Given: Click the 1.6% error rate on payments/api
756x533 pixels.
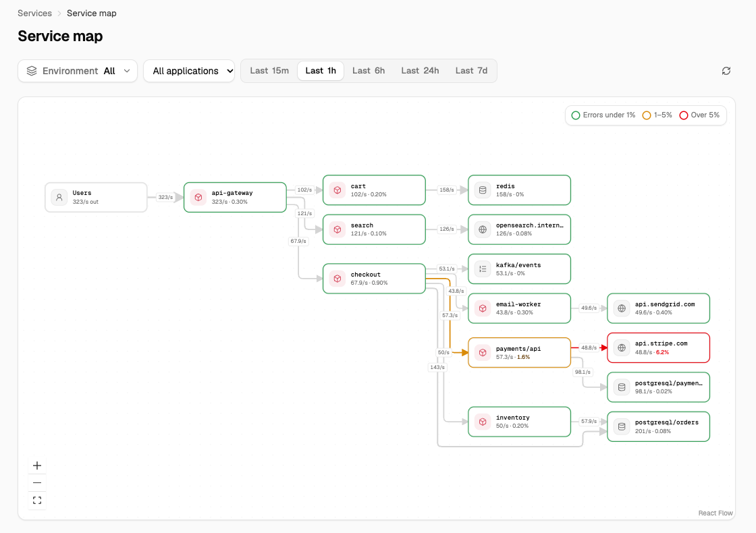Looking at the screenshot, I should click(x=523, y=357).
